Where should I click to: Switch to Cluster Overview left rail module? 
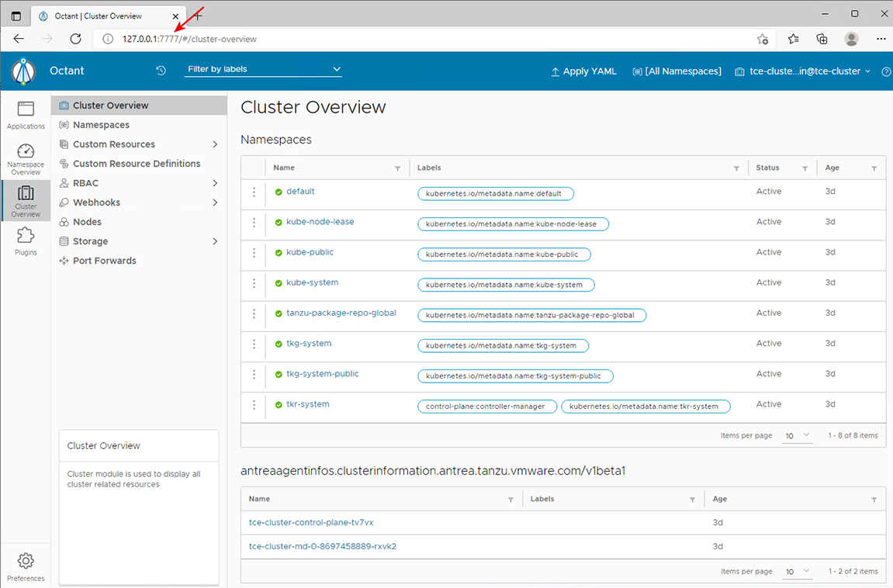pyautogui.click(x=26, y=201)
